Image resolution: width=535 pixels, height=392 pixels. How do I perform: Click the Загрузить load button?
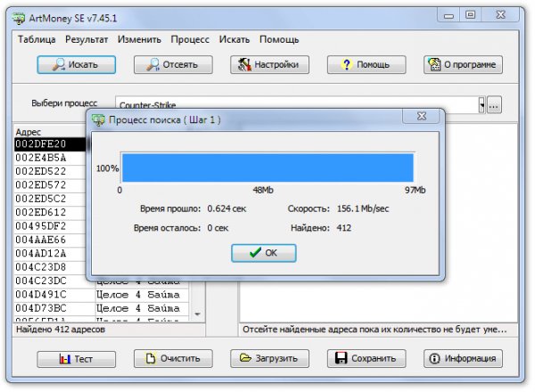pyautogui.click(x=269, y=359)
